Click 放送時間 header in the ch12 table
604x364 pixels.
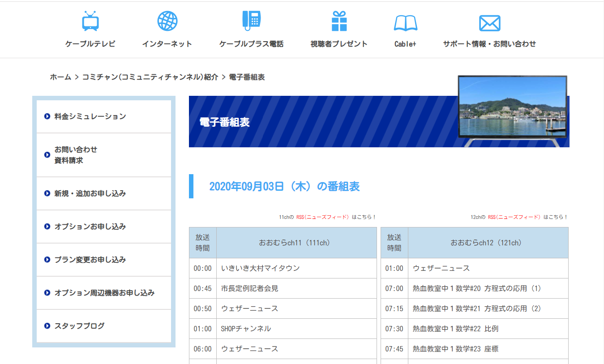coord(394,243)
